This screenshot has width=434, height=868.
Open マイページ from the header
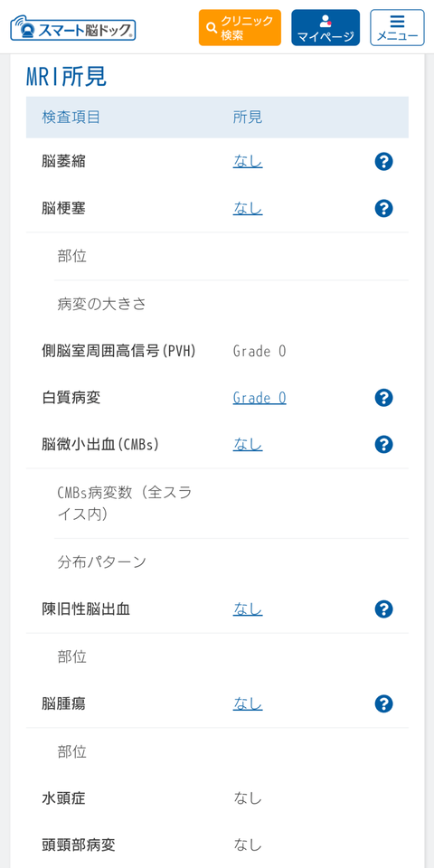(x=325, y=28)
